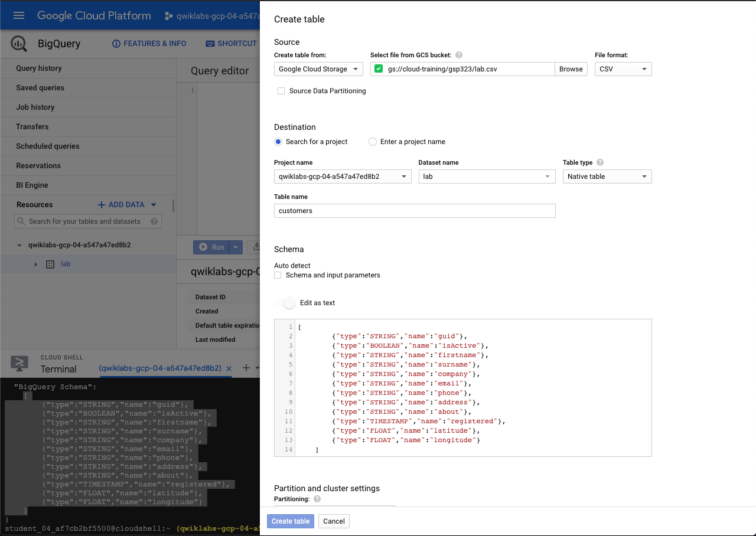Click the qwiklabs project name in Resources
756x536 pixels.
click(x=79, y=245)
